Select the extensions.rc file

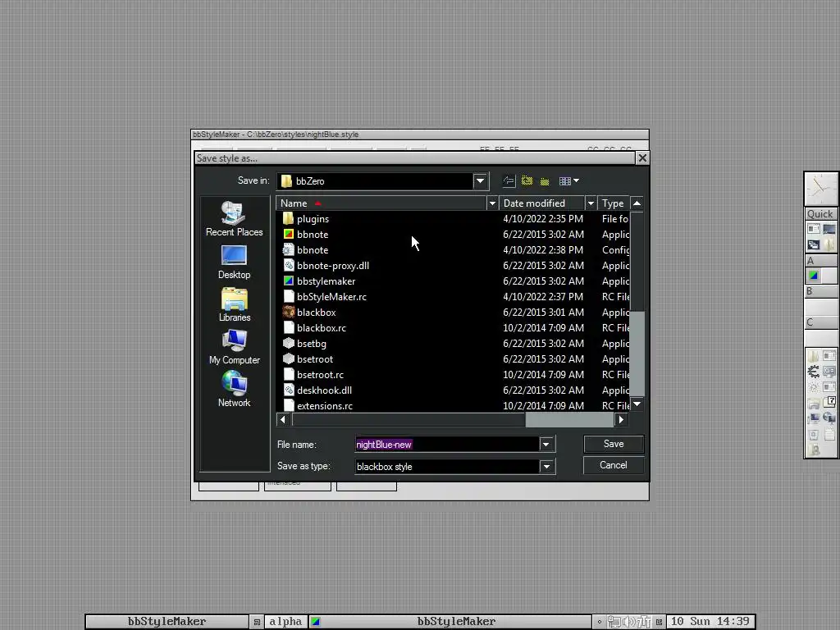[325, 405]
